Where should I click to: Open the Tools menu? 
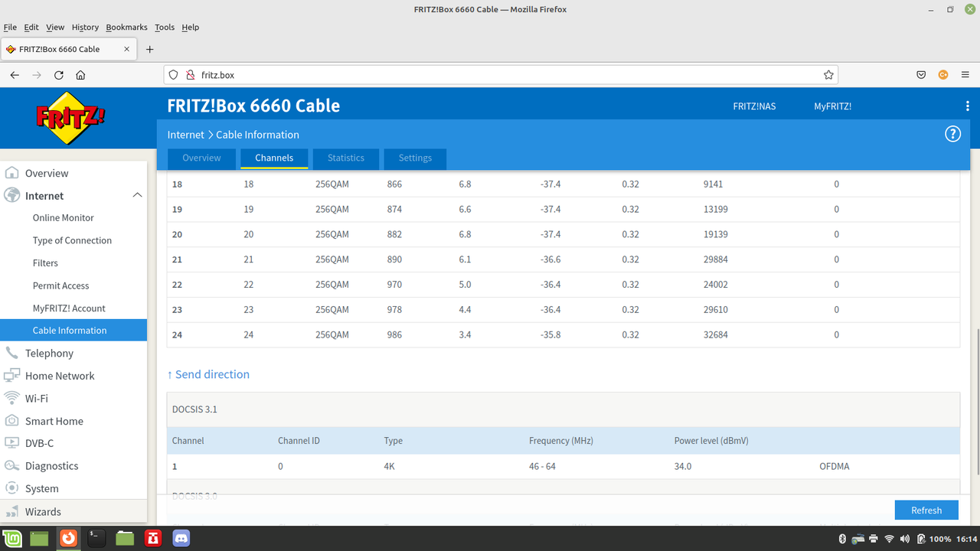click(x=165, y=27)
